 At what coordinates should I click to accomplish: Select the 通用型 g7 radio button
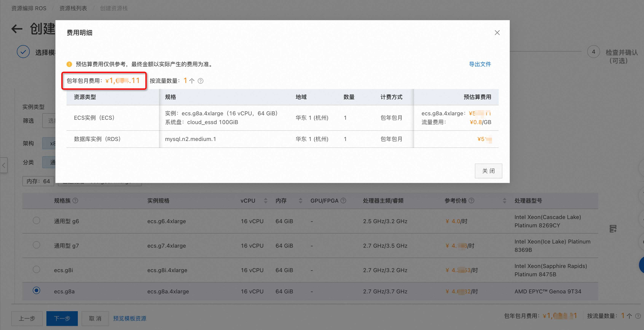(36, 245)
